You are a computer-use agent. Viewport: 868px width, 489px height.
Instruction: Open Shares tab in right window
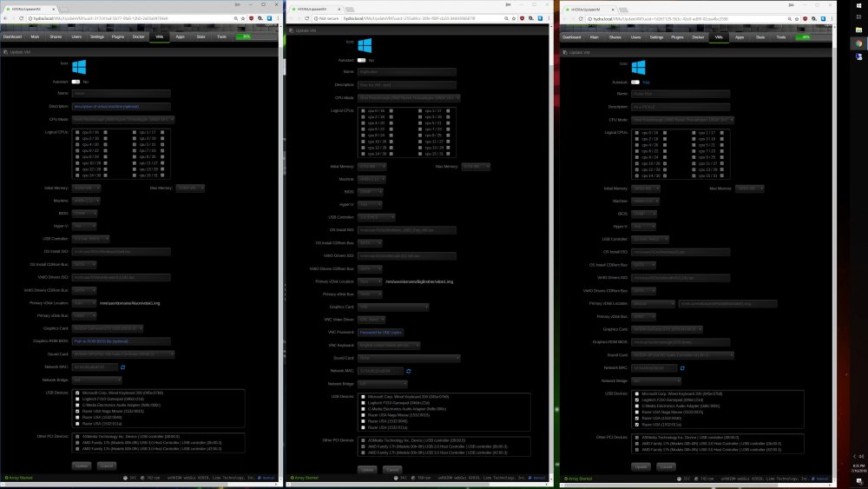pos(615,37)
